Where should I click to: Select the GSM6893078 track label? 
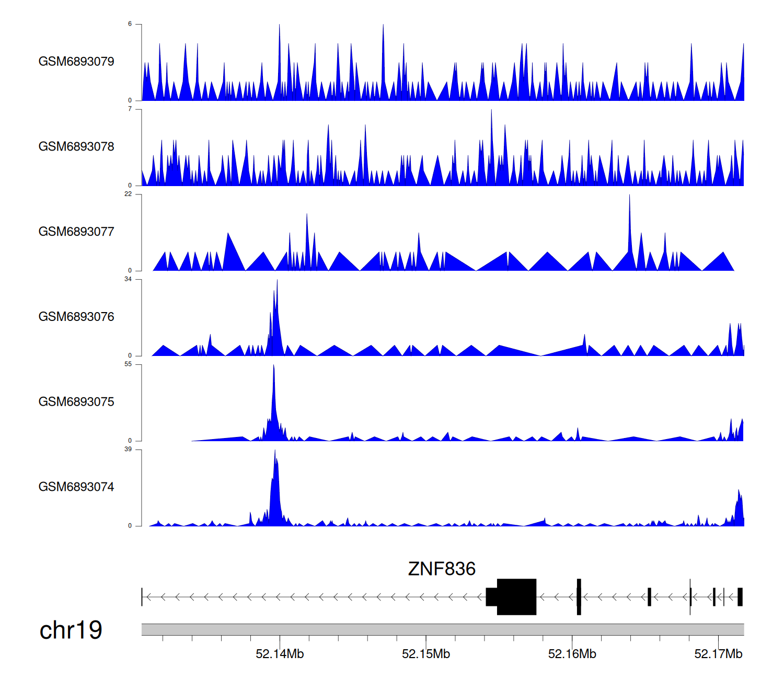76,147
